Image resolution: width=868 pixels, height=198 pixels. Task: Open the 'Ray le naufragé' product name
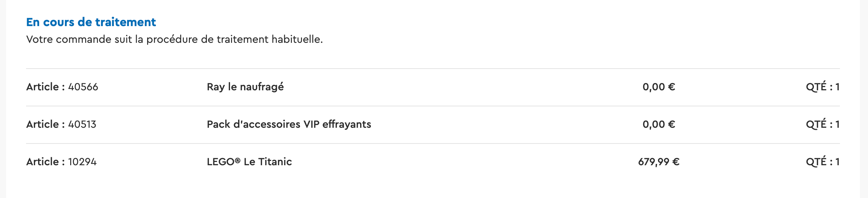tap(245, 87)
